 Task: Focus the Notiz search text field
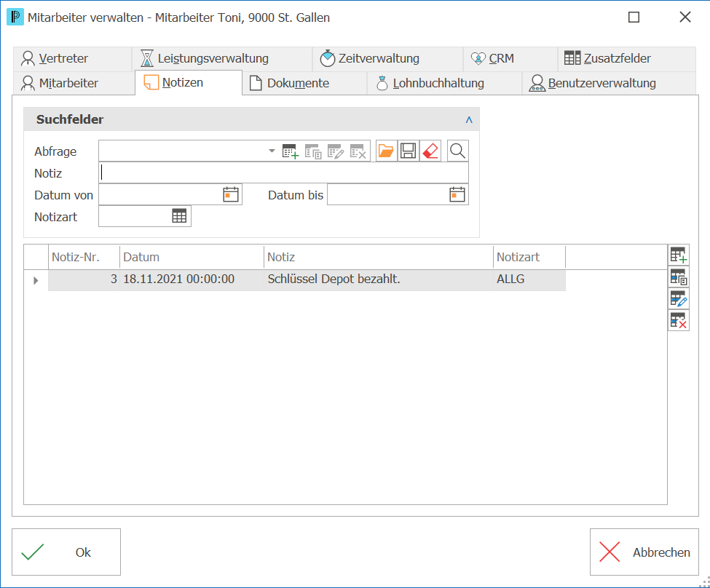283,173
